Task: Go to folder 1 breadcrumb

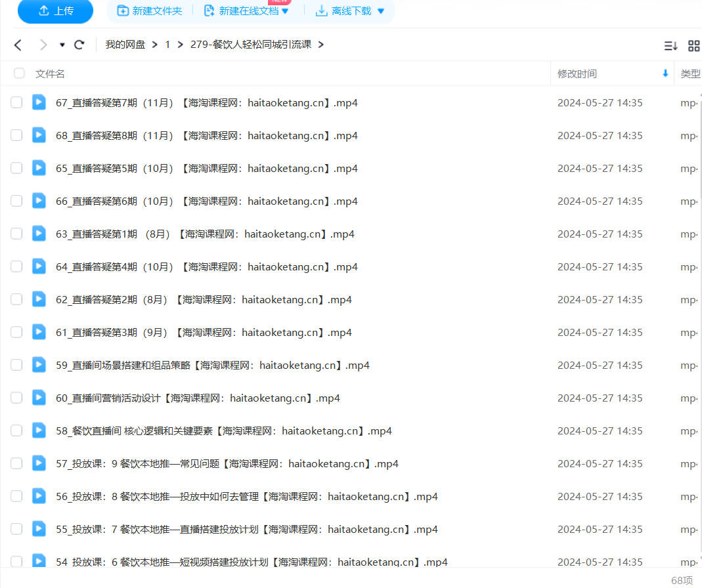Action: click(167, 45)
